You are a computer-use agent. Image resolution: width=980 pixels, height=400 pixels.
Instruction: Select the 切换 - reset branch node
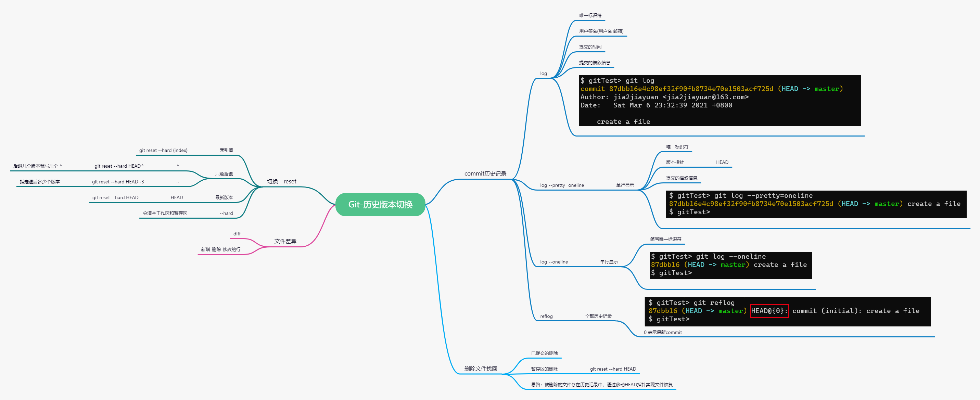pyautogui.click(x=281, y=182)
